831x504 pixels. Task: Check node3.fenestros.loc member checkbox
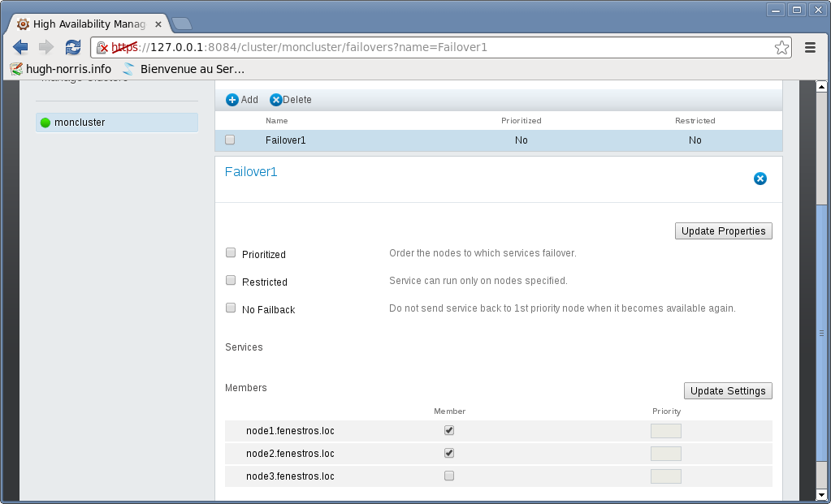[449, 476]
